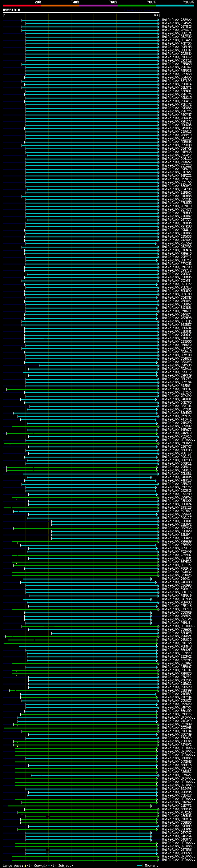Open hit UniRef100_Q38900

[x=177, y=20]
